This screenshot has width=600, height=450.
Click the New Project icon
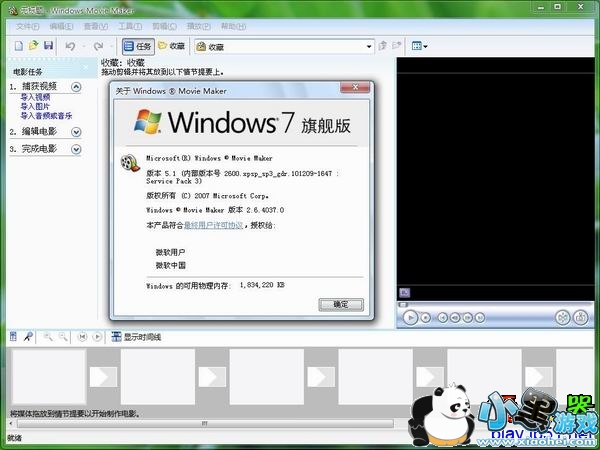click(x=18, y=46)
